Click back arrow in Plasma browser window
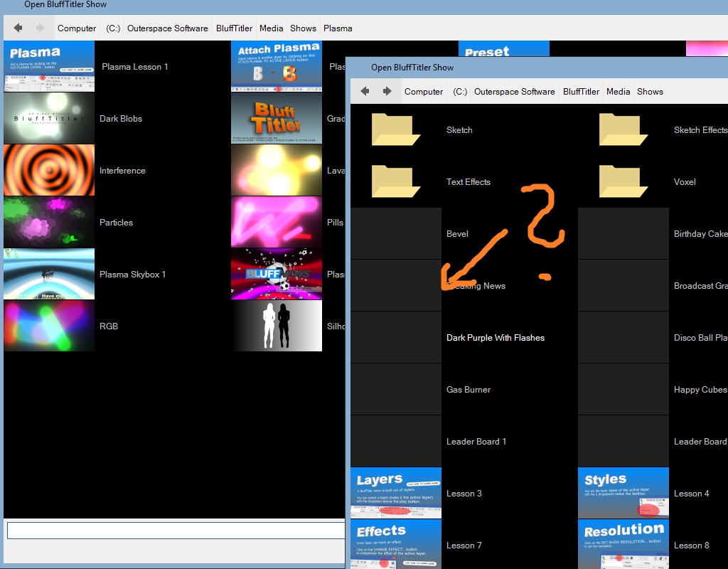Image resolution: width=728 pixels, height=569 pixels. coord(18,28)
